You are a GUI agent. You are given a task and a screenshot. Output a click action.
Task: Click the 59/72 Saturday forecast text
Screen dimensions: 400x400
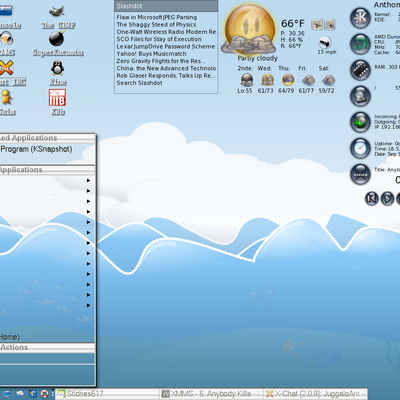[326, 91]
